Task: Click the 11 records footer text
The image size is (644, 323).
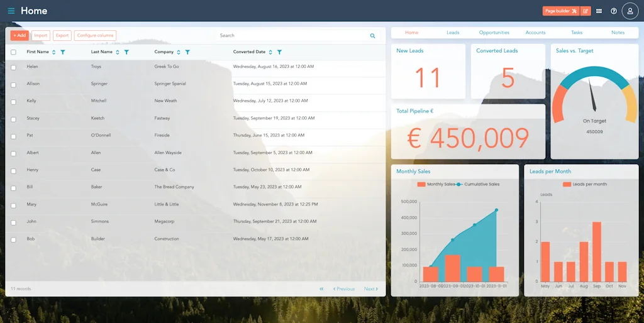Action: point(21,289)
